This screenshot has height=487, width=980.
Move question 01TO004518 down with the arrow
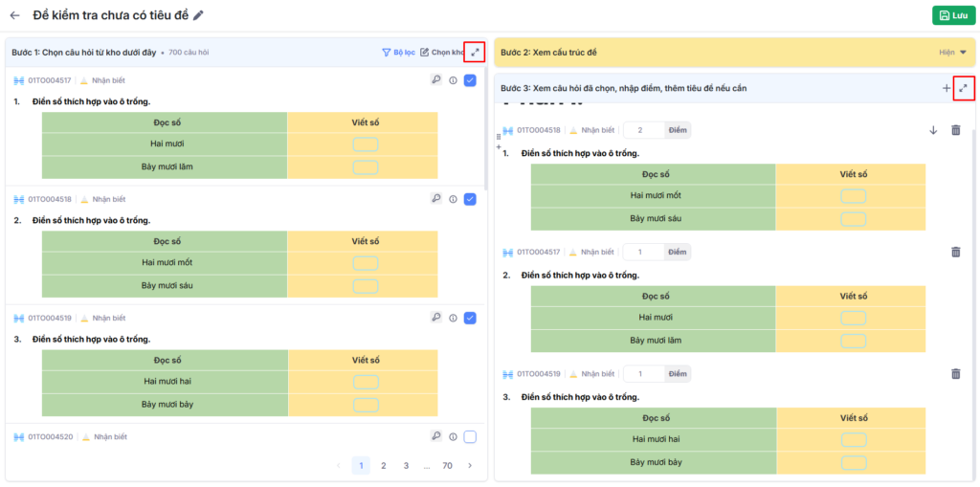tap(933, 130)
